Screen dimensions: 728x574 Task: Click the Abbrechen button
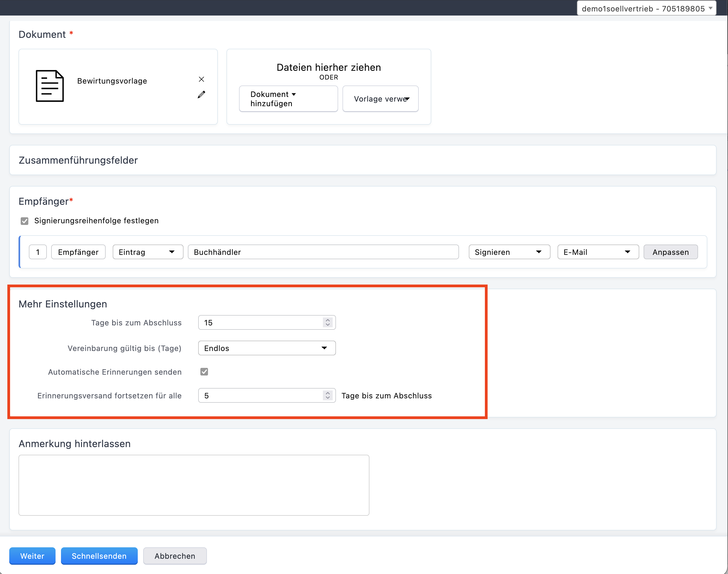[175, 556]
